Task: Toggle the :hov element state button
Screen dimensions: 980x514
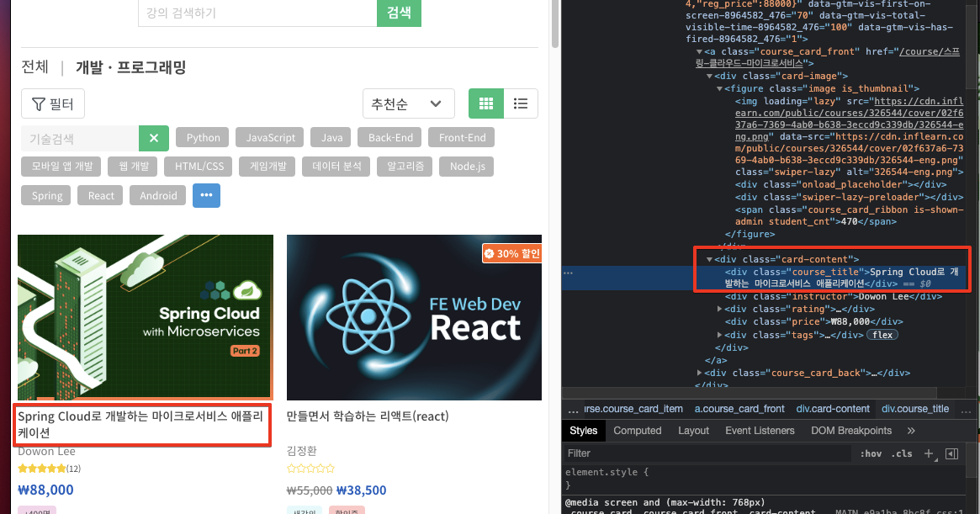Action: pos(871,454)
